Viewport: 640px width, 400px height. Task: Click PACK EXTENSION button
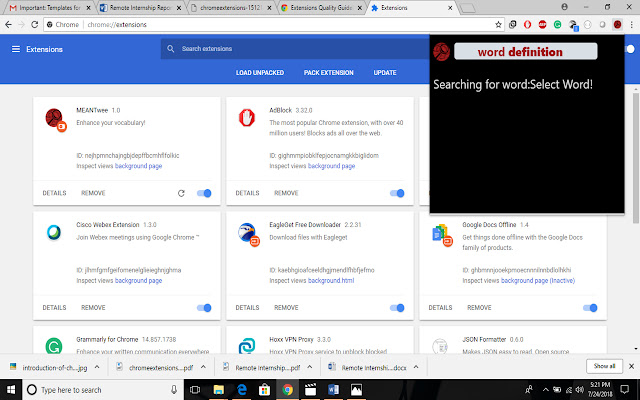pyautogui.click(x=329, y=73)
